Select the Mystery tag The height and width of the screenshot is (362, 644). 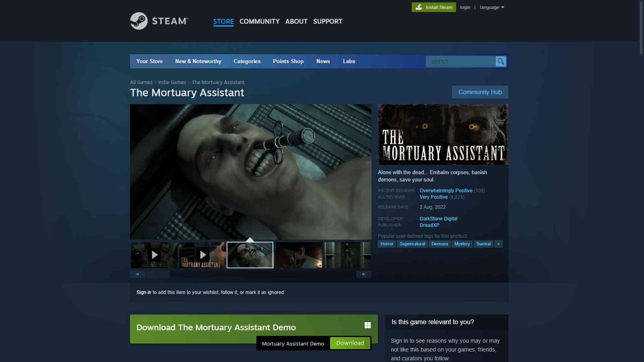(x=462, y=244)
